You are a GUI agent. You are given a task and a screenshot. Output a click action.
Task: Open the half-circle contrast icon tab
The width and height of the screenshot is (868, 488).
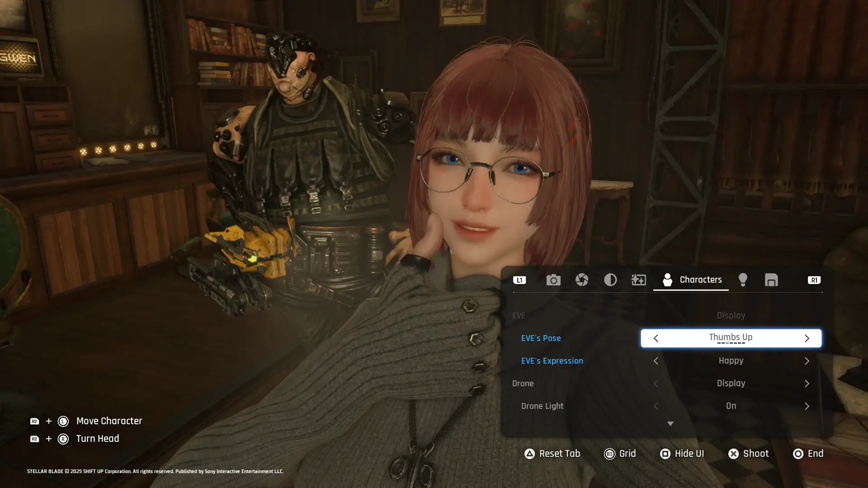[610, 280]
